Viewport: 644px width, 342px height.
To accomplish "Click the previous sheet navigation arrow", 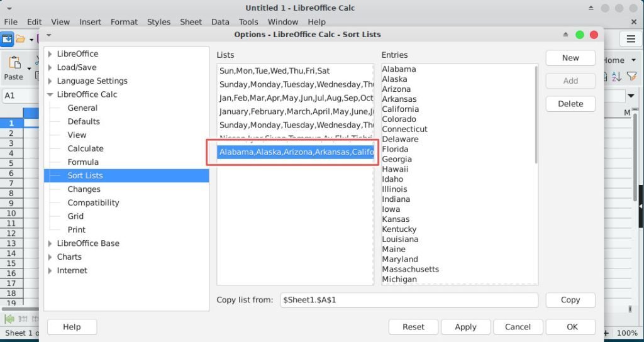I will click(x=24, y=319).
